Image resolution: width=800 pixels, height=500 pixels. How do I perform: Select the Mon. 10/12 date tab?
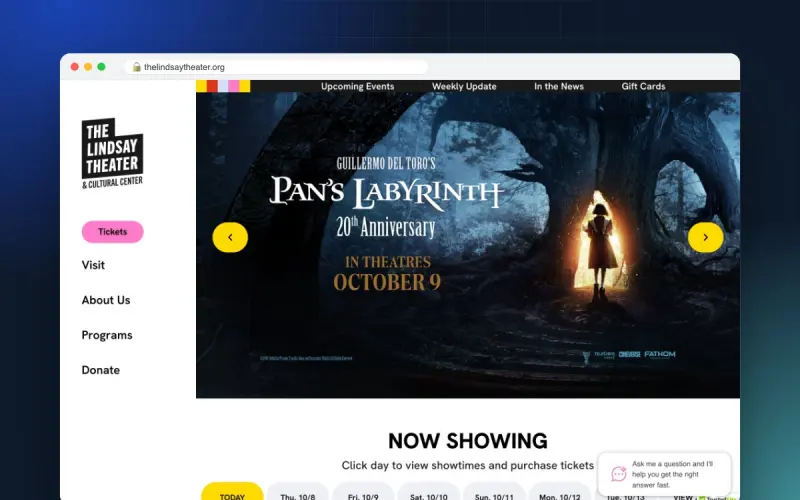[x=560, y=491]
